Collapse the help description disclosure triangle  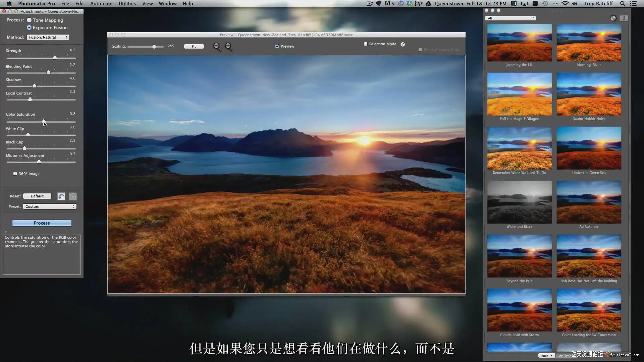coord(6,232)
